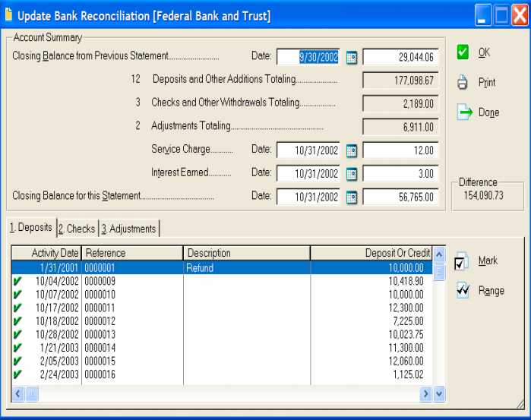
Task: Click the Done arrow icon
Action: coord(465,112)
